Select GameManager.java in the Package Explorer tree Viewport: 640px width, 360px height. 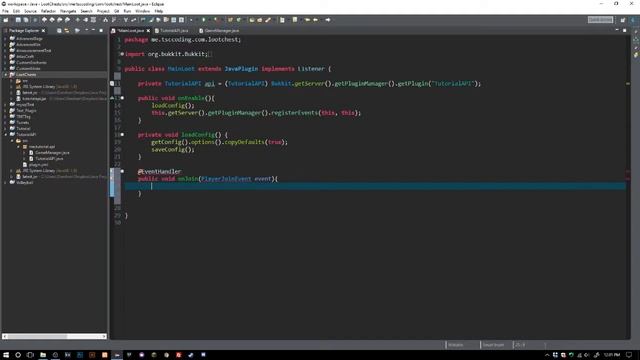[52, 153]
